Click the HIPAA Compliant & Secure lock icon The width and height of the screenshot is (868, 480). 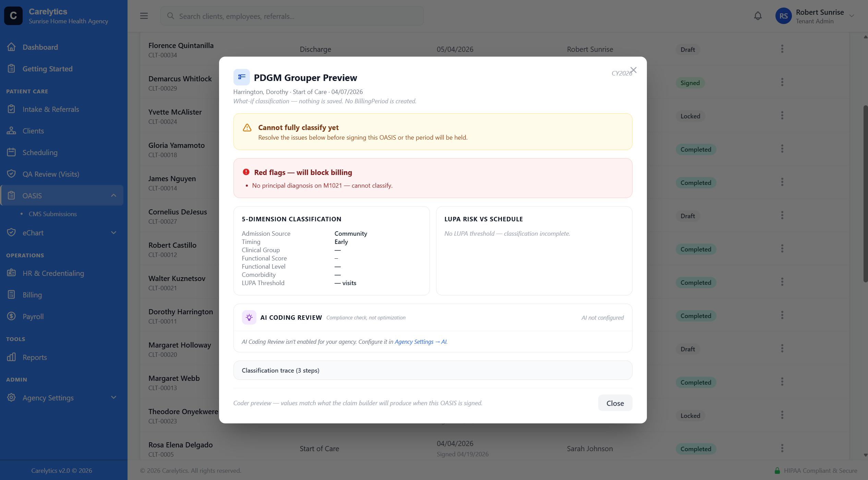pyautogui.click(x=777, y=470)
